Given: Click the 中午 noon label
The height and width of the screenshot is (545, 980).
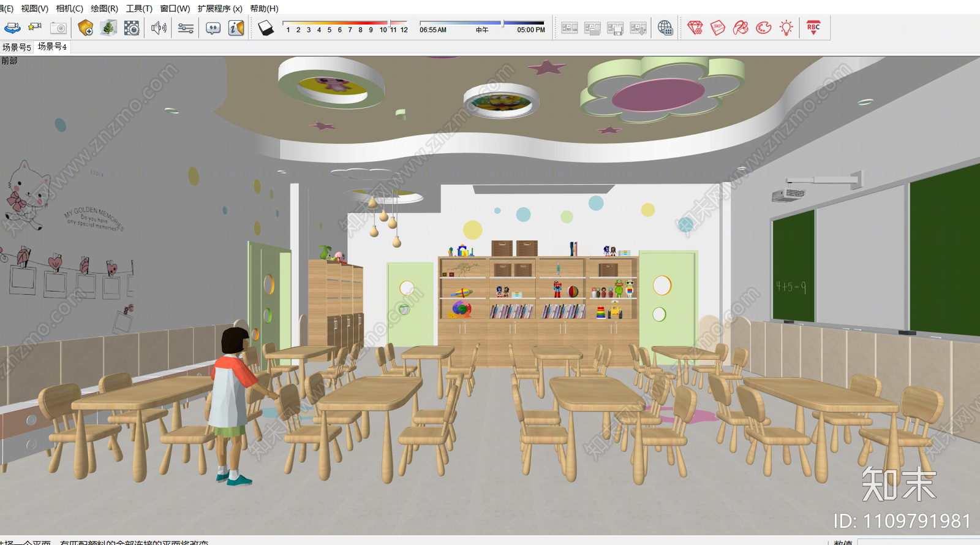Looking at the screenshot, I should (482, 30).
